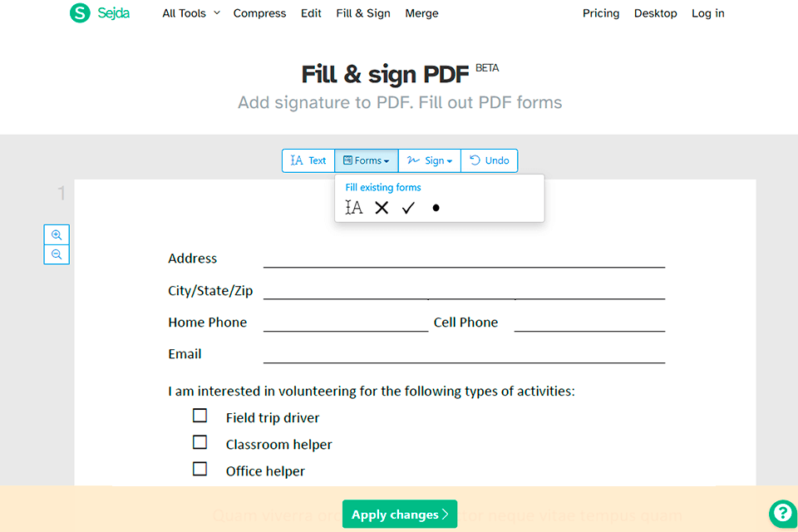
Task: Click the Pricing link
Action: [600, 13]
